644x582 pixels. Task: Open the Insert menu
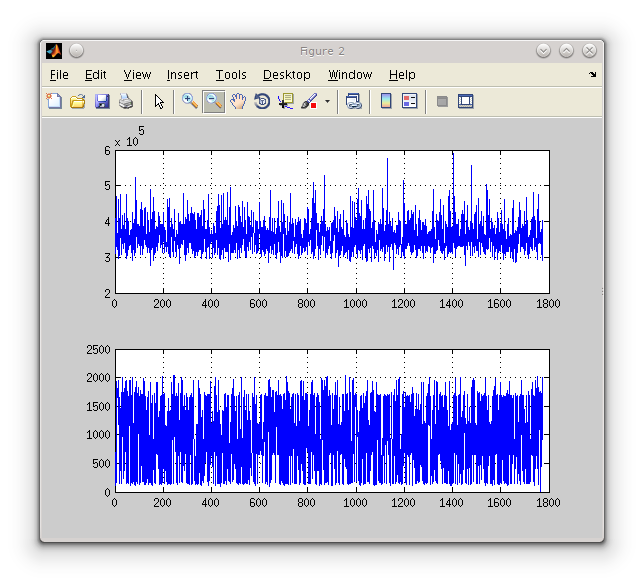pyautogui.click(x=182, y=75)
